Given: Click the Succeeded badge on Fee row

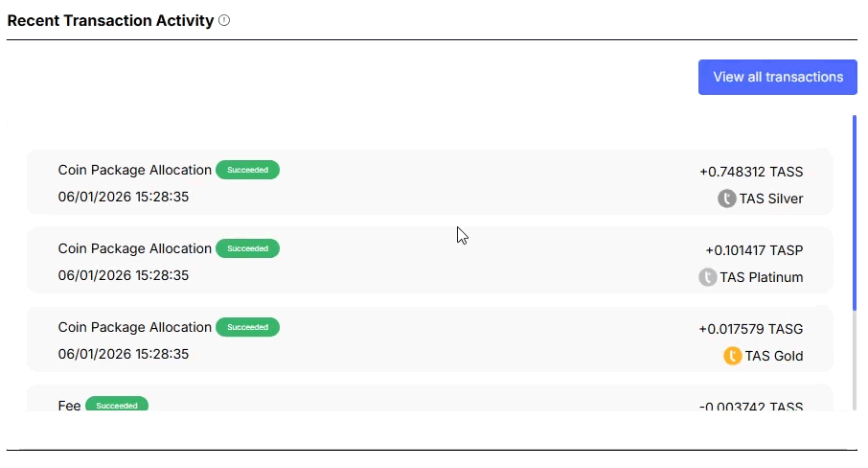Looking at the screenshot, I should tap(117, 405).
